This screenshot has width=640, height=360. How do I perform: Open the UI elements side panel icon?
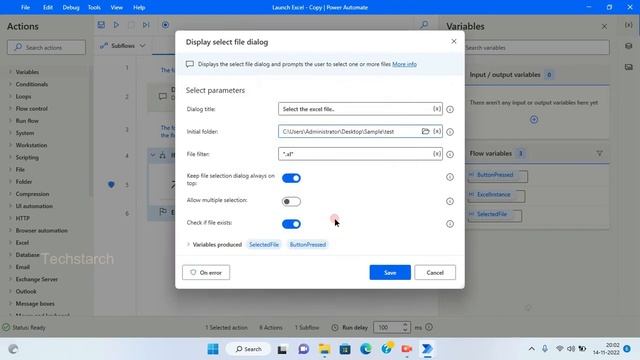click(629, 46)
